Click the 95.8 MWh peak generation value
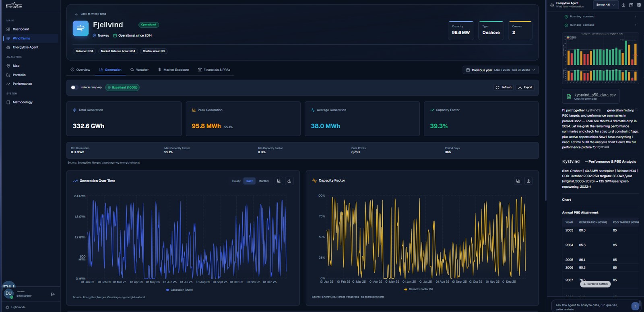Screen dimensions: 644x312 point(206,126)
